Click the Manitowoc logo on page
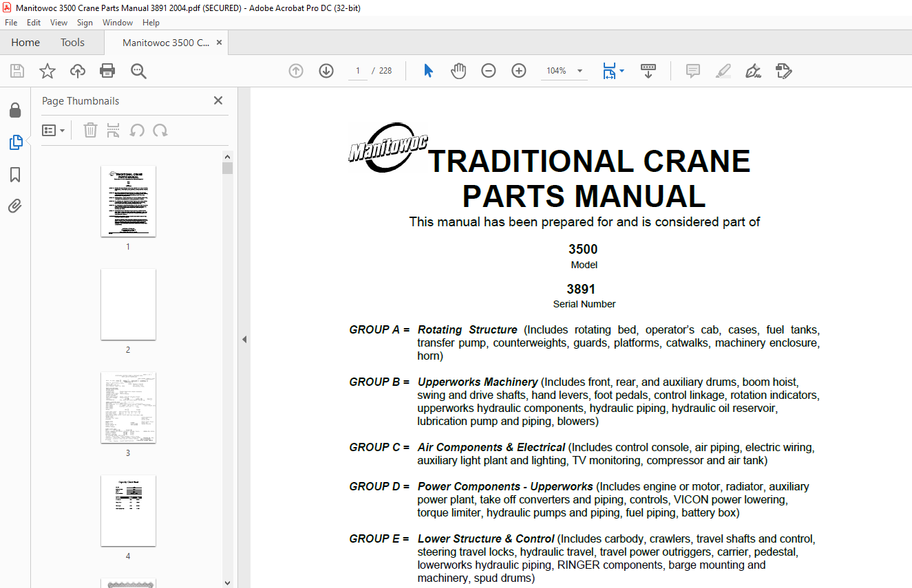The height and width of the screenshot is (588, 912). coord(388,146)
